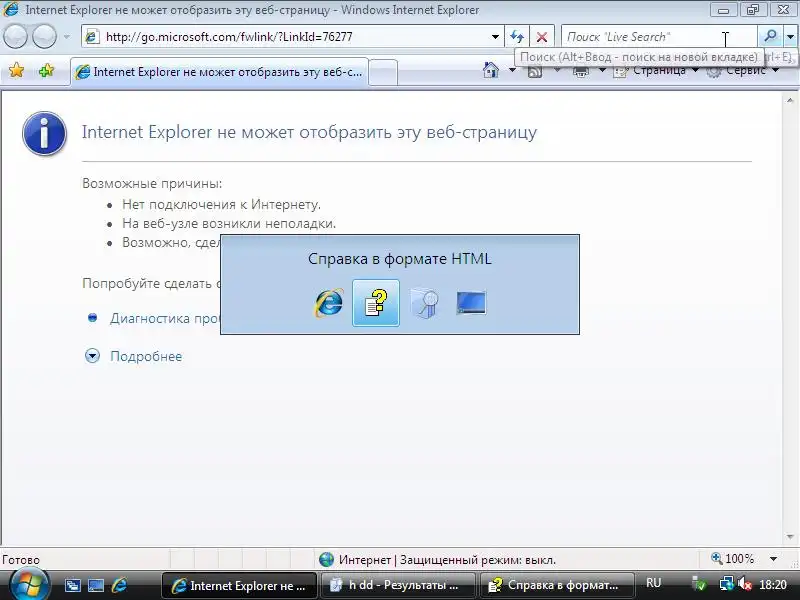The image size is (800, 600).
Task: Switch to 'h dd - Результаты' taskbar button
Action: coord(398,585)
